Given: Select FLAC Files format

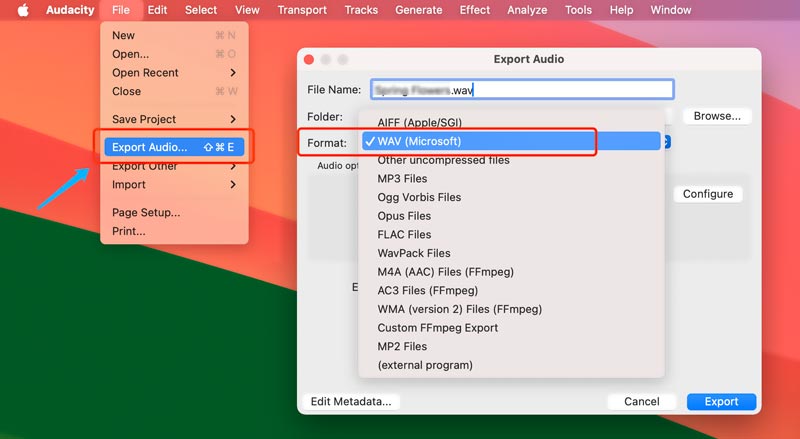Looking at the screenshot, I should tap(511, 234).
